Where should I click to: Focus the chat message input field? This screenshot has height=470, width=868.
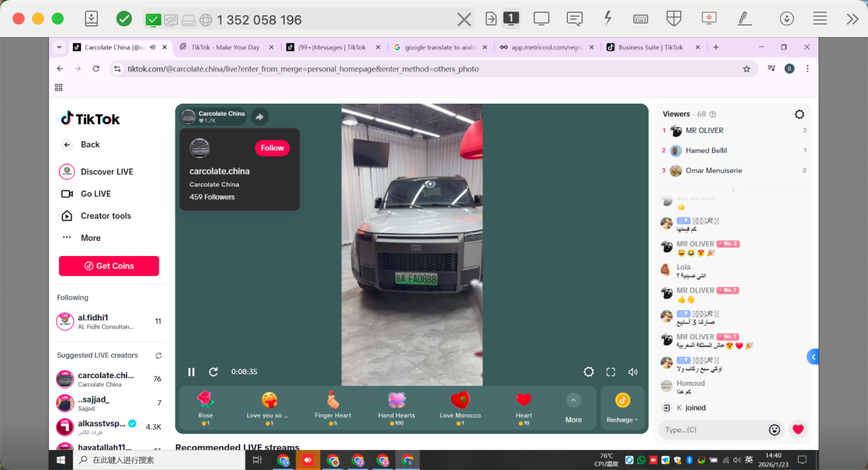click(x=711, y=430)
